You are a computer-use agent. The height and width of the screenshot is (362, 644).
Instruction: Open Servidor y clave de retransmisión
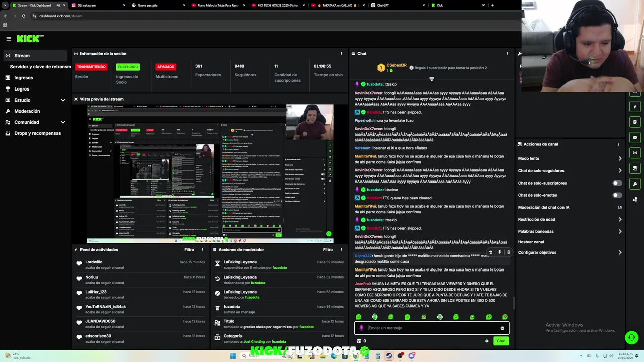click(40, 67)
